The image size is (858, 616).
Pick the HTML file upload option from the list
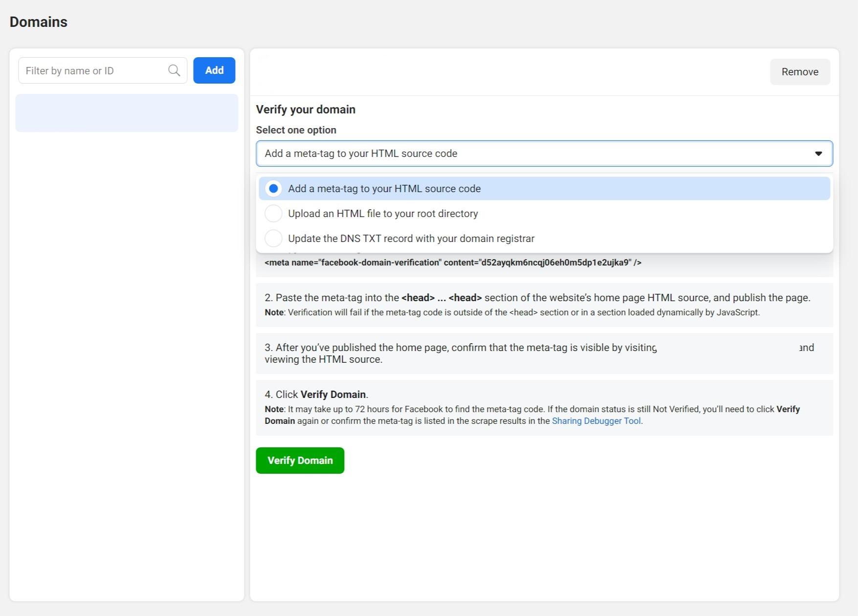point(383,214)
